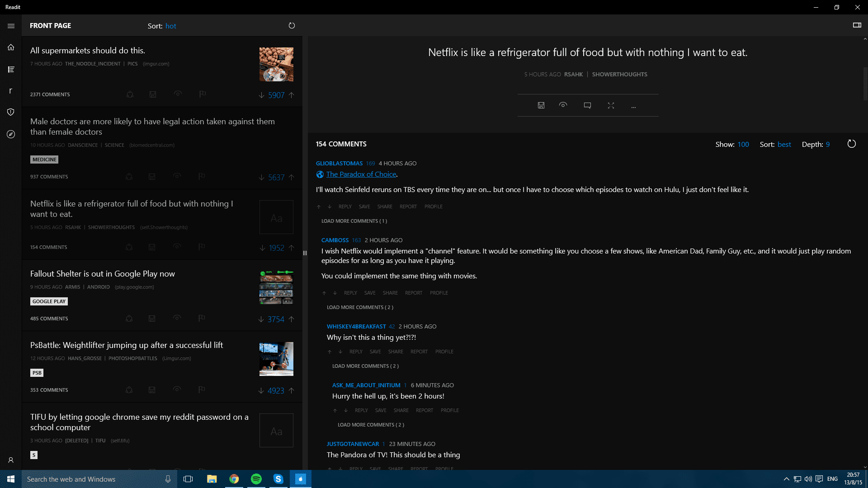The height and width of the screenshot is (488, 868).
Task: Open the PsBattle weightlifter thumbnail
Action: (276, 359)
